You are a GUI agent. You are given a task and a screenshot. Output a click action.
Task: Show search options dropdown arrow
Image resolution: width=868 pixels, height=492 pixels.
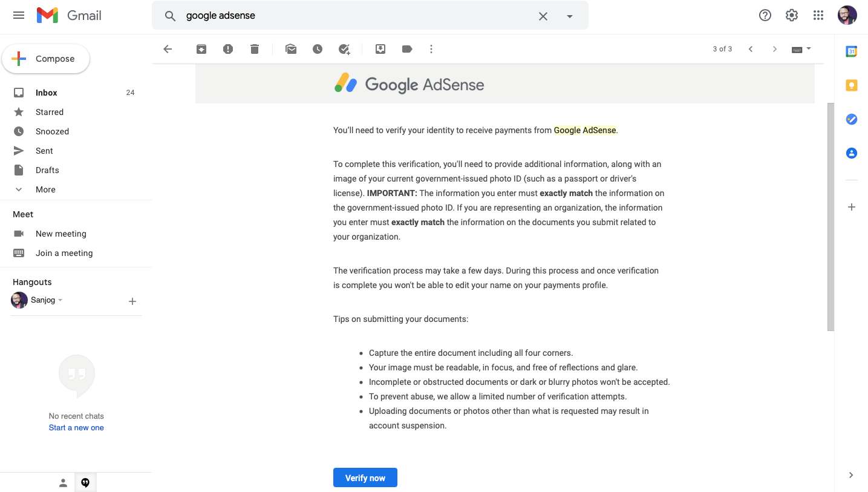(x=569, y=16)
